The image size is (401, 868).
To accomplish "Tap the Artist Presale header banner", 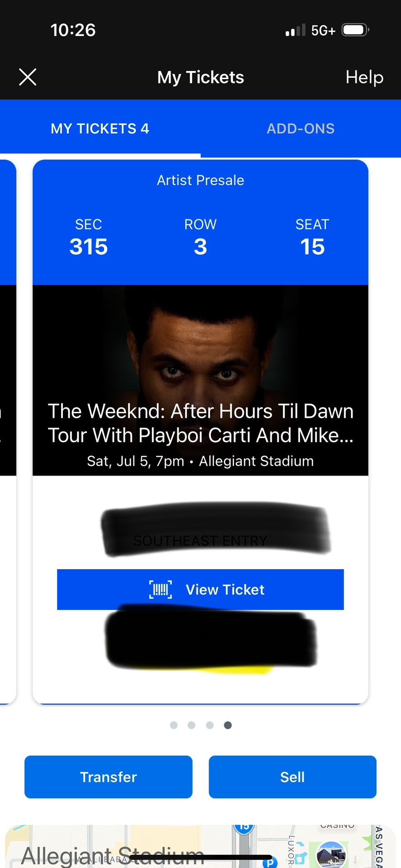I will click(200, 180).
